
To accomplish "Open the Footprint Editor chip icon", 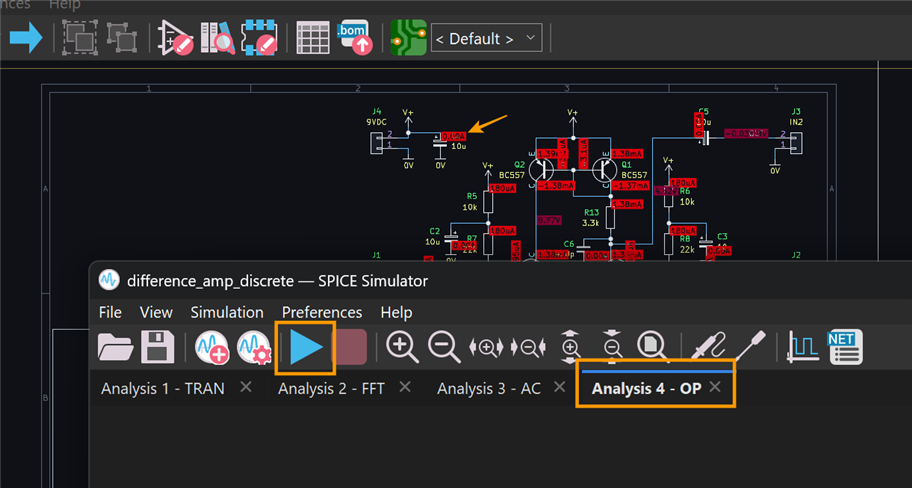I will click(x=259, y=38).
